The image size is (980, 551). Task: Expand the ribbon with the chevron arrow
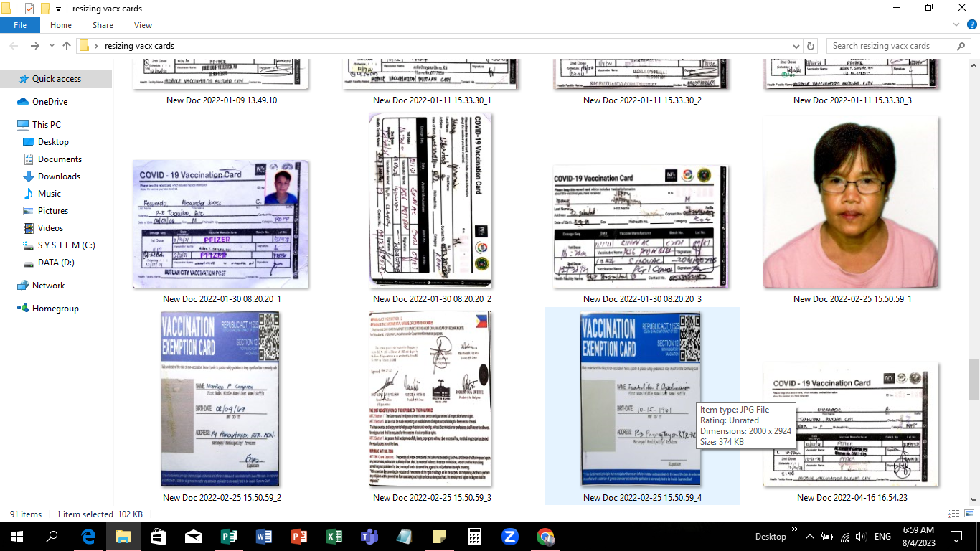[x=955, y=24]
